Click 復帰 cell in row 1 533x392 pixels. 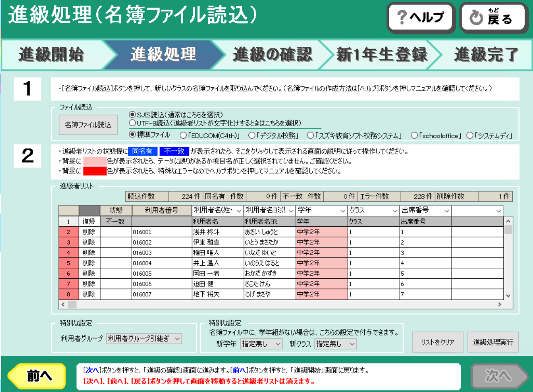[x=89, y=222]
